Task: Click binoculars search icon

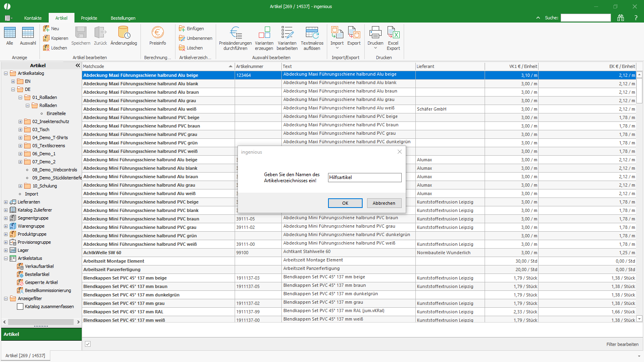Action: coord(621,18)
